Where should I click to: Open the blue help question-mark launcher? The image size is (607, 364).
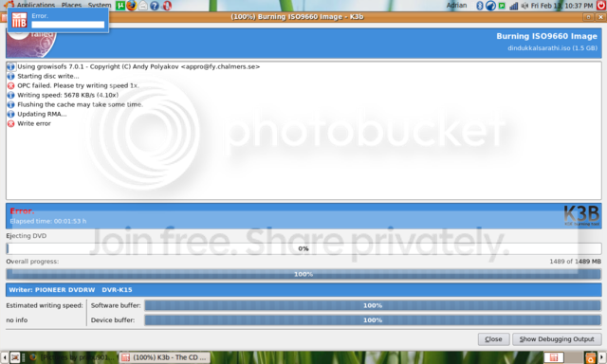click(155, 6)
